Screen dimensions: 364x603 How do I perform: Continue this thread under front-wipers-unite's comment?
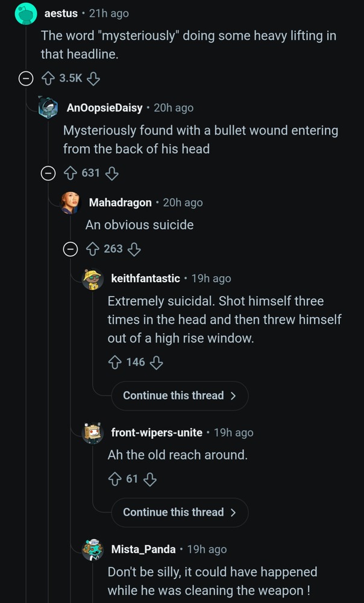click(x=179, y=513)
